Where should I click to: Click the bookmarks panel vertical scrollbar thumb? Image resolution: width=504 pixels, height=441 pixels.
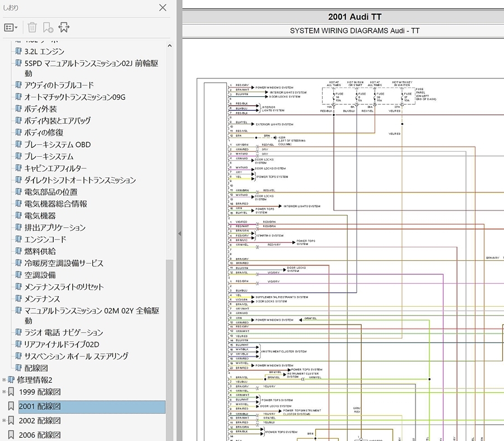pos(169,350)
